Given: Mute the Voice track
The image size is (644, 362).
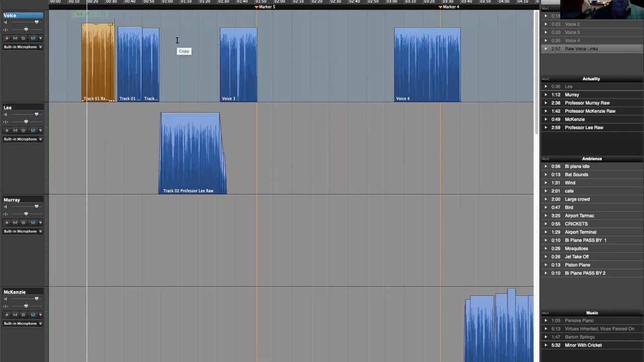Looking at the screenshot, I should coord(15,38).
